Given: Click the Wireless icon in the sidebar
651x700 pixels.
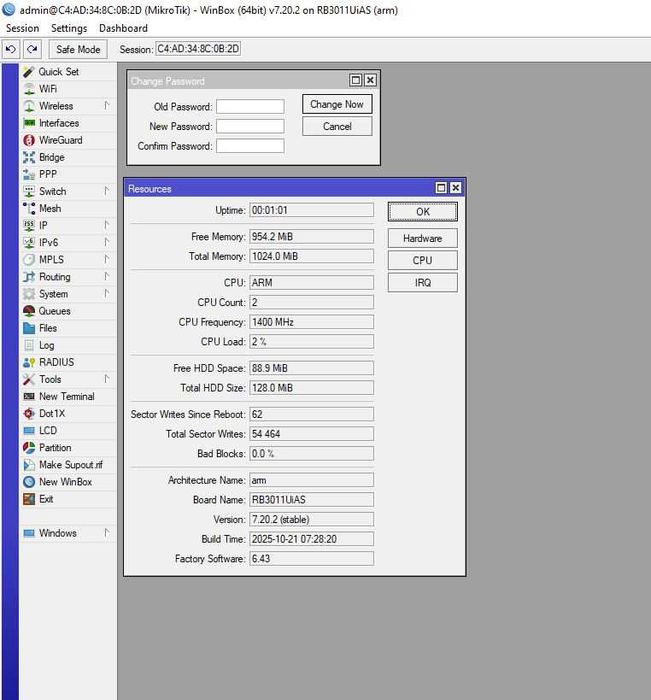Looking at the screenshot, I should pos(29,106).
